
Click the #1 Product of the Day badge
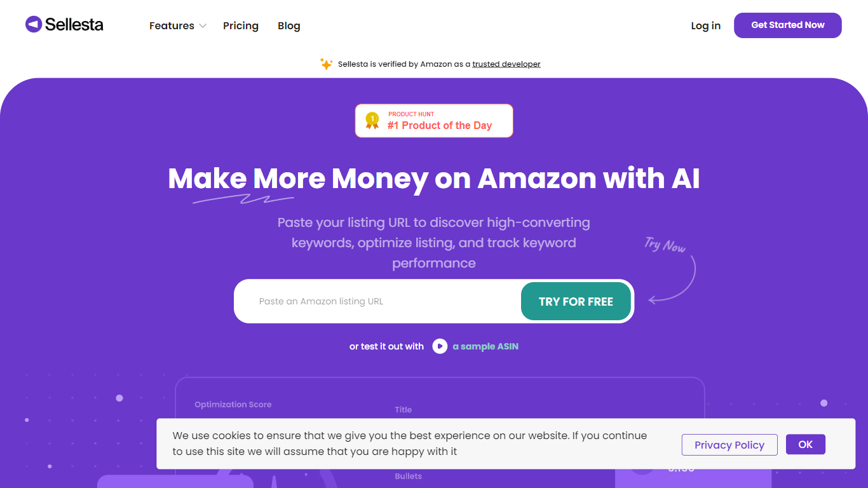pos(440,121)
